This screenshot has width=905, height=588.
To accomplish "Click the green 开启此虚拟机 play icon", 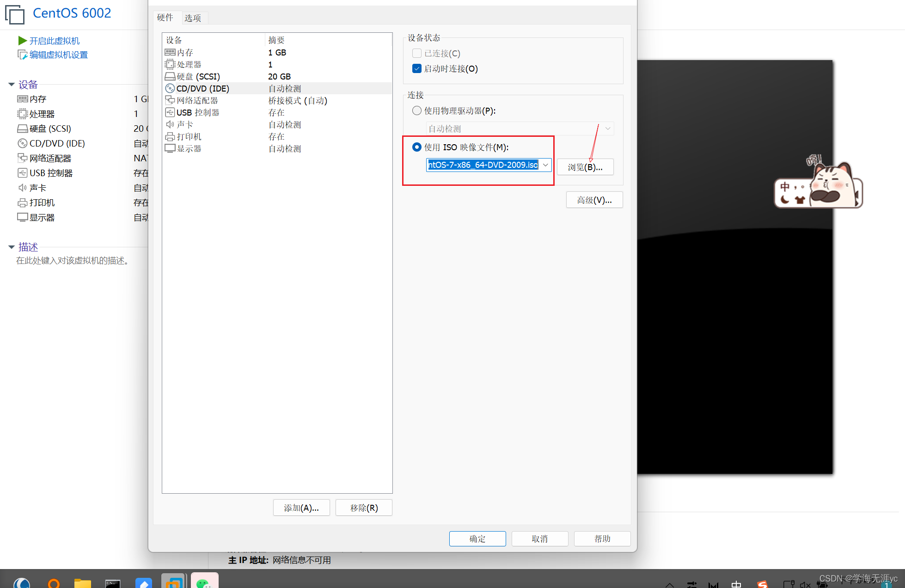I will tap(22, 41).
